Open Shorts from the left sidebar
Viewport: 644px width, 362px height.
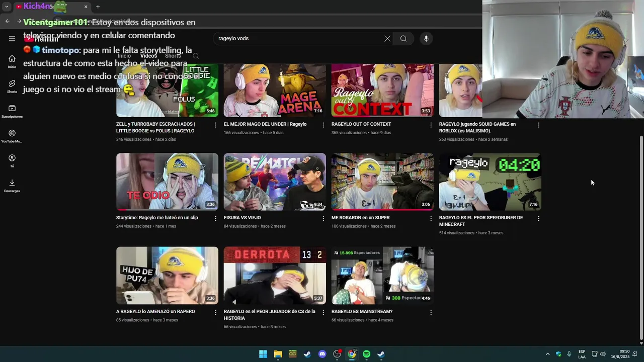[12, 86]
